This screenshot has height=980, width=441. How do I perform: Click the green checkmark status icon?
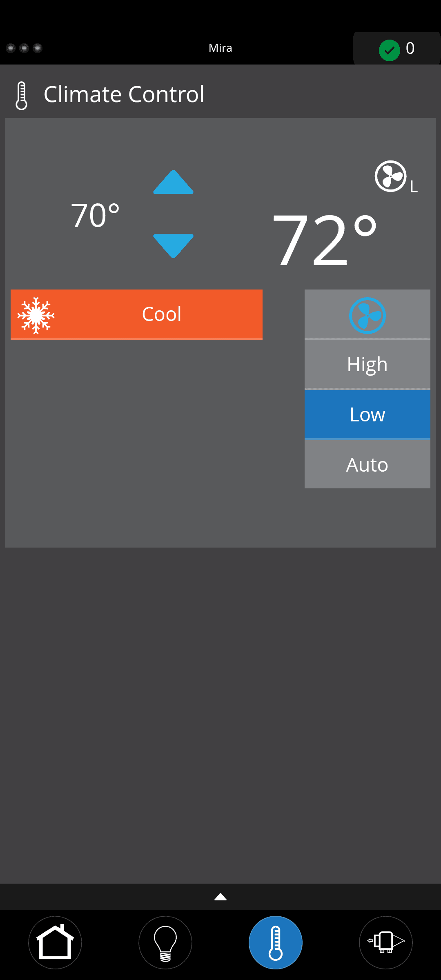coord(389,50)
